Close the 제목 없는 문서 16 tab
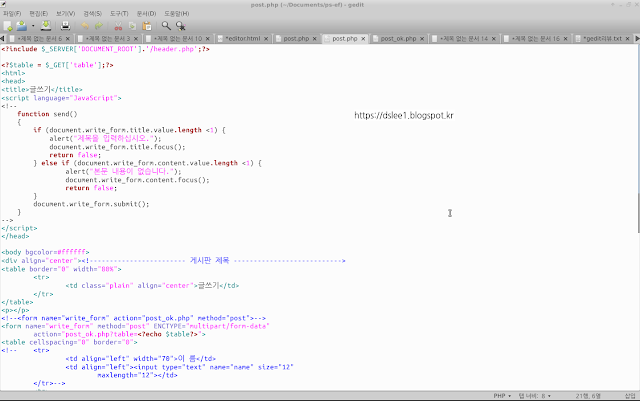Screen dimensions: 640x401 pyautogui.click(x=565, y=39)
